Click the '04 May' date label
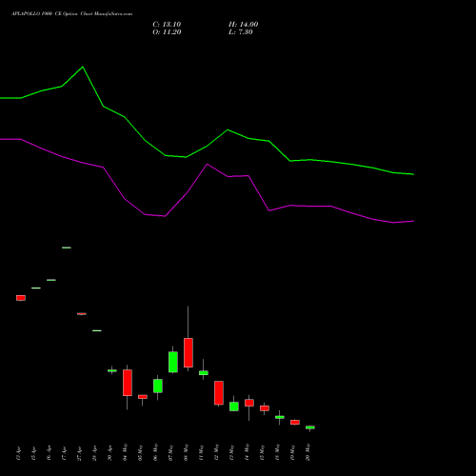Screen dimensions: 476x476 (126, 452)
